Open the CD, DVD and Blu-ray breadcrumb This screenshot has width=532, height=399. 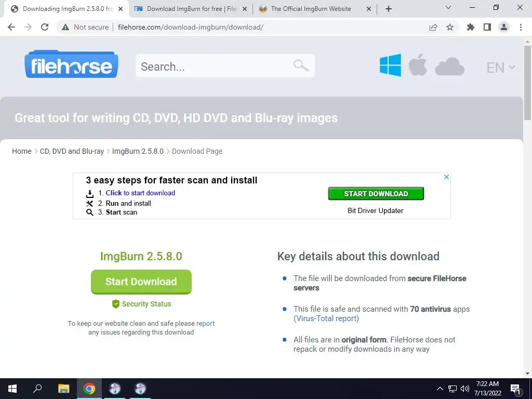point(72,151)
